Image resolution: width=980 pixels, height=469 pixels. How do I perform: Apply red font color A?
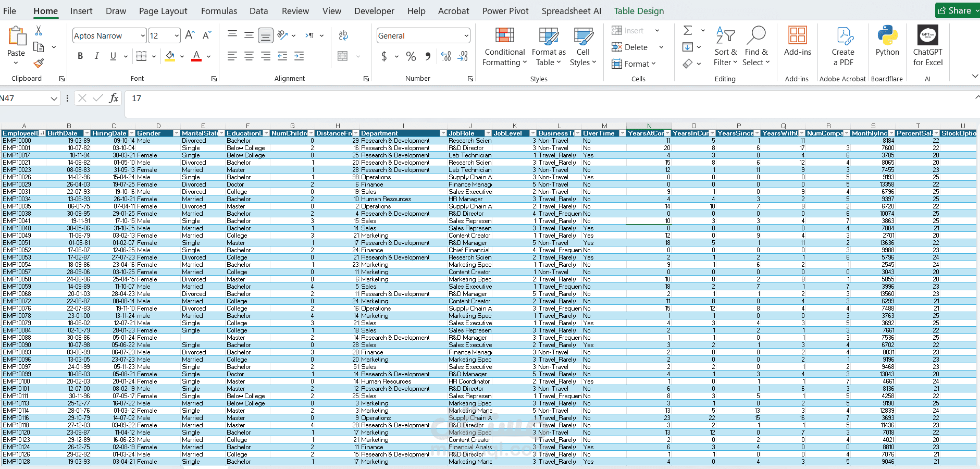pyautogui.click(x=196, y=56)
